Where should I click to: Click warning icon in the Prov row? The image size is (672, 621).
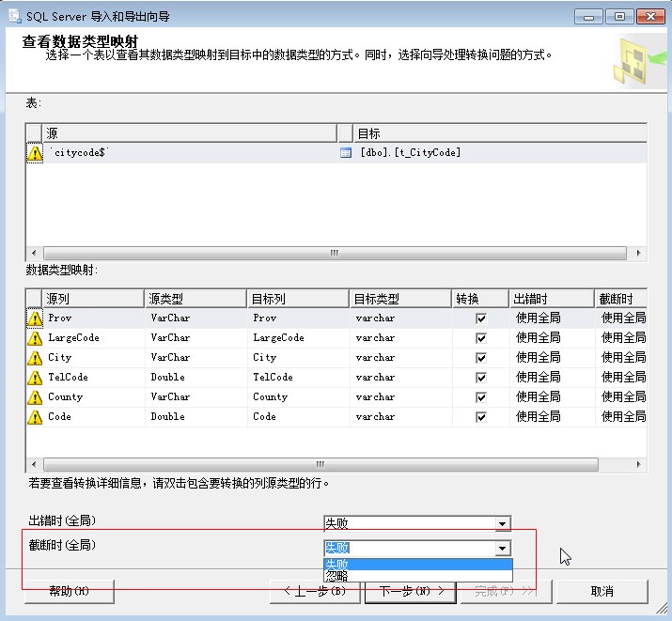coord(35,318)
